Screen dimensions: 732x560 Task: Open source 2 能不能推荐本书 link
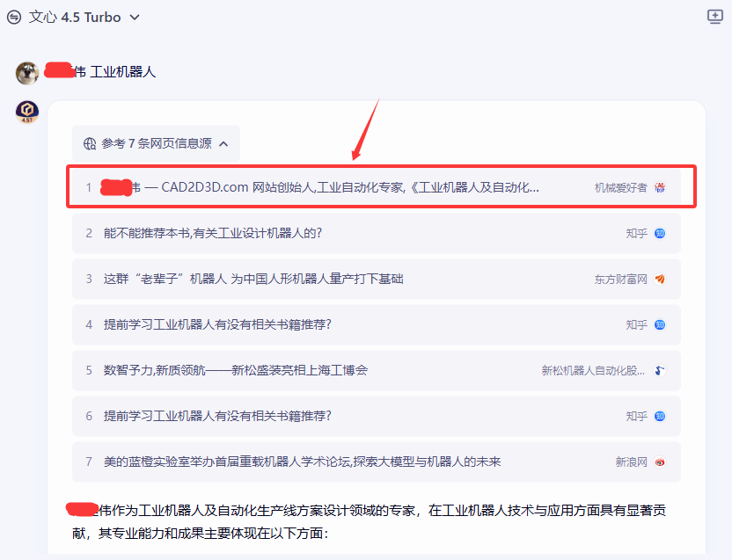pyautogui.click(x=377, y=233)
